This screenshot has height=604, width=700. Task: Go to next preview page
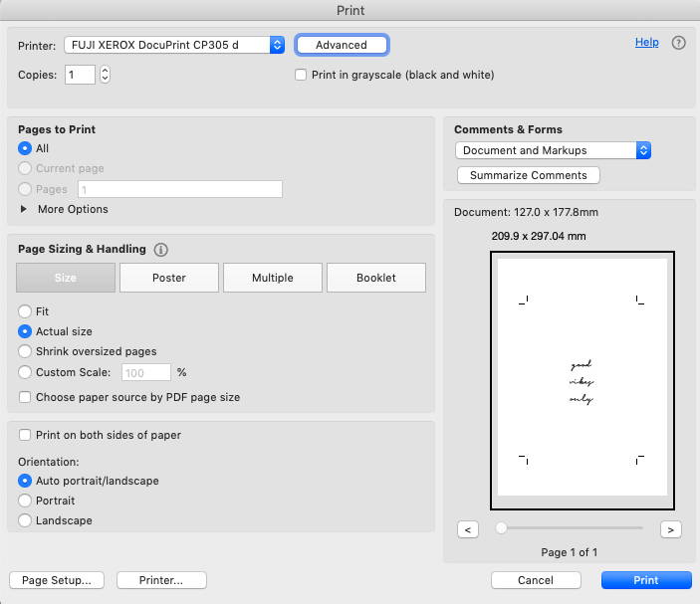point(670,529)
